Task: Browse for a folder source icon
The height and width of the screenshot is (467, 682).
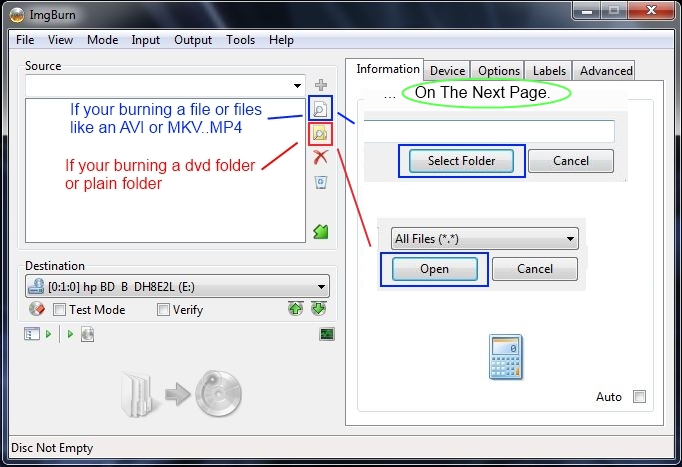Action: pyautogui.click(x=321, y=133)
